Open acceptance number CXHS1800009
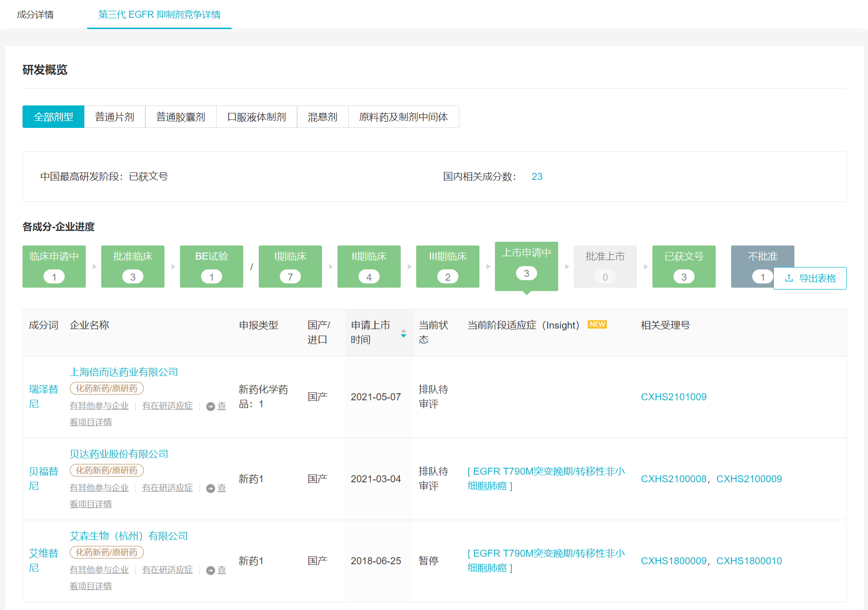 [x=673, y=561]
